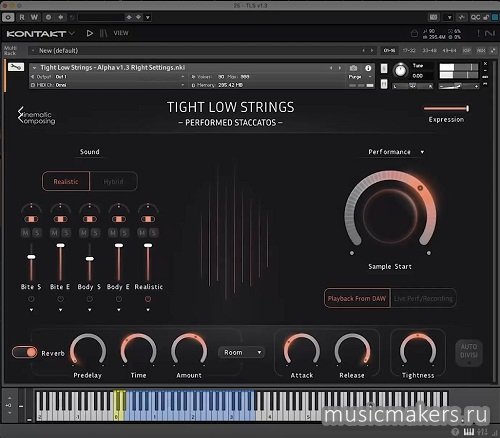Solo the Realistic channel
This screenshot has width=500, height=438.
coord(153,233)
